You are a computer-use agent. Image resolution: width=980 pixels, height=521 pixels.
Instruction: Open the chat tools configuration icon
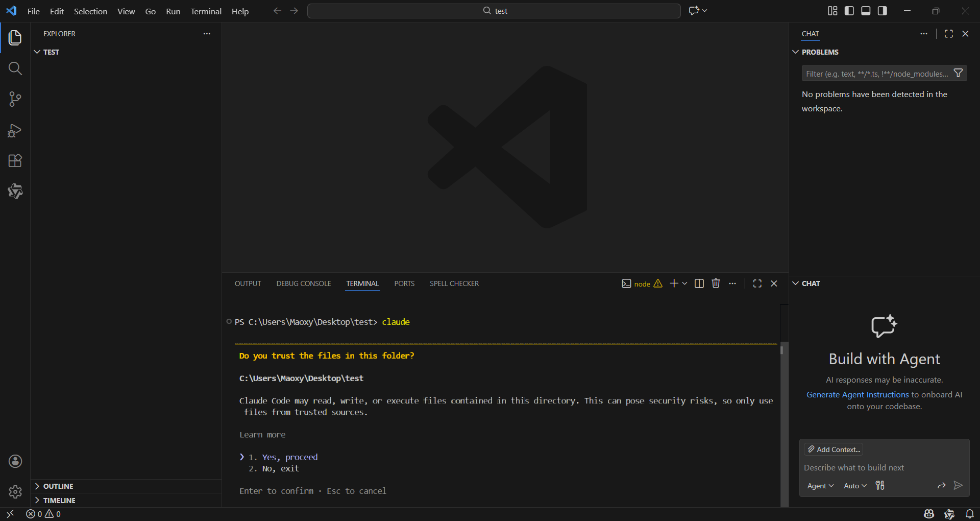click(x=880, y=485)
